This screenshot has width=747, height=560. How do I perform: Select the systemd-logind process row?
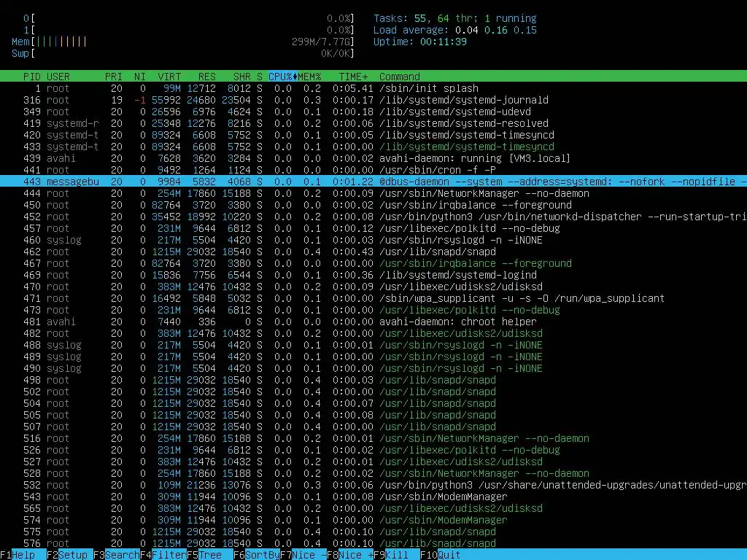(x=373, y=275)
